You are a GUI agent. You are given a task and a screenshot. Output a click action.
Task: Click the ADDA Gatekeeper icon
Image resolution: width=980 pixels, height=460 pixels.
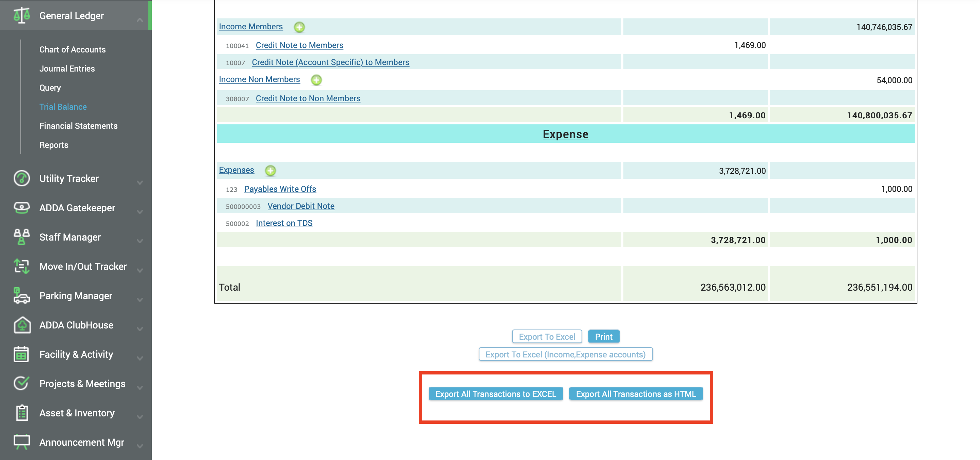(22, 208)
